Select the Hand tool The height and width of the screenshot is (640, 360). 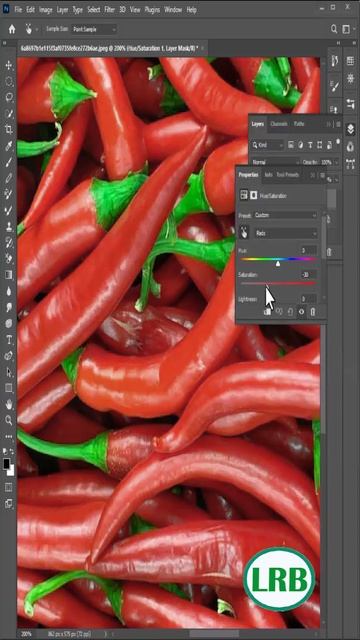tap(9, 404)
